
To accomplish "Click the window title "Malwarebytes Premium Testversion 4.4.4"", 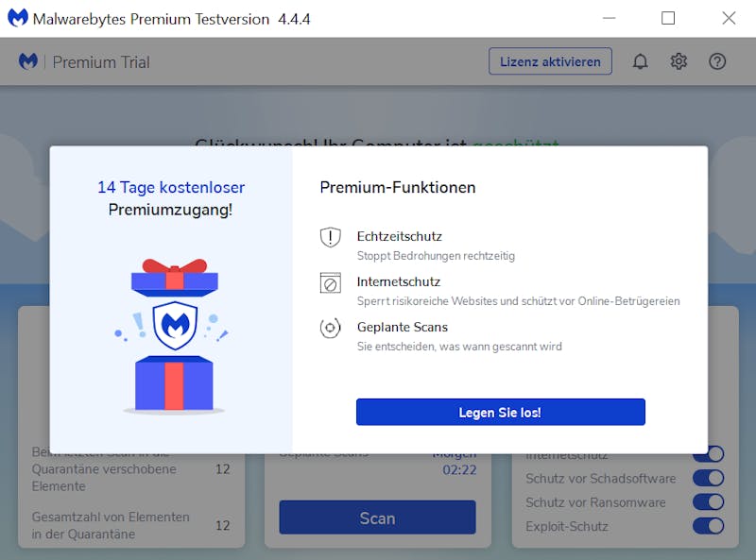I will [171, 19].
